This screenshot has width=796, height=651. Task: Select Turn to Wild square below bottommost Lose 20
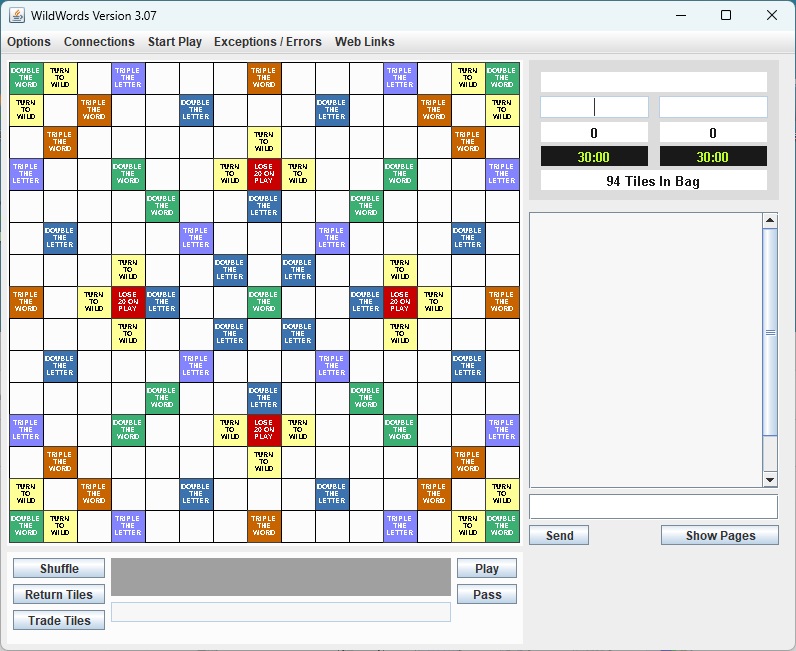pos(264,462)
